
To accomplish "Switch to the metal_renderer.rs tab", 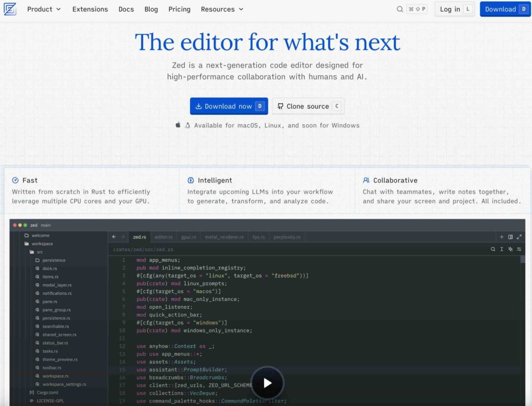I will 224,237.
